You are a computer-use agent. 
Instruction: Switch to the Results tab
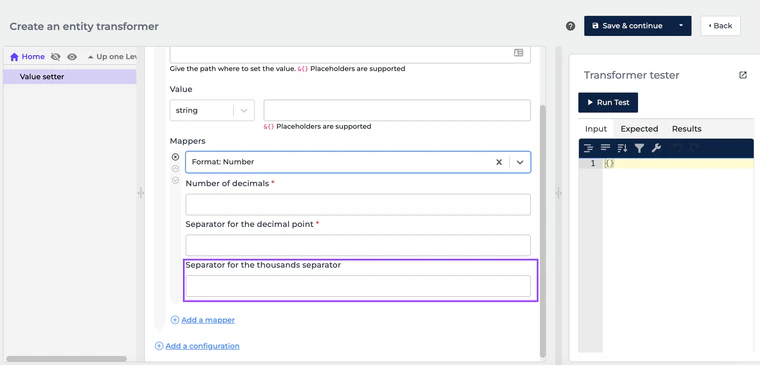click(686, 129)
